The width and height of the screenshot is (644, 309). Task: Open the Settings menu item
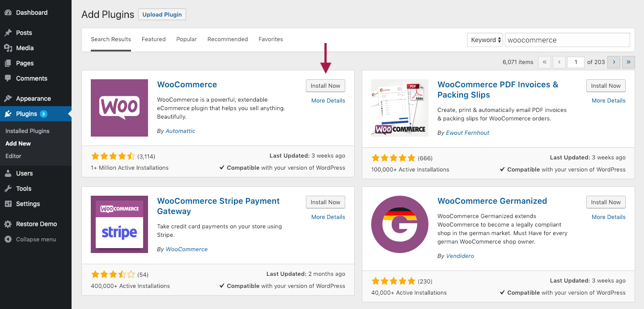pos(36,204)
